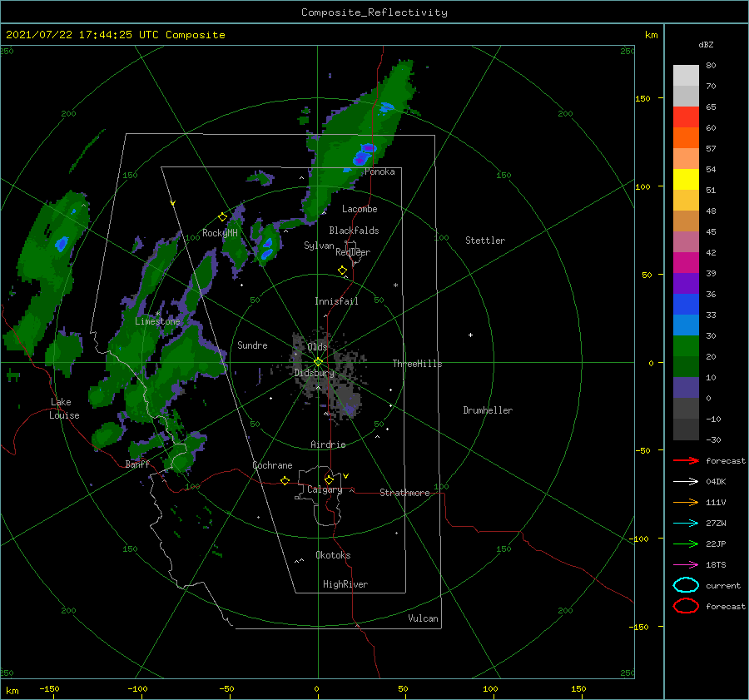Click the HighRiver label
Viewport: 749px width, 700px height.
point(345,584)
